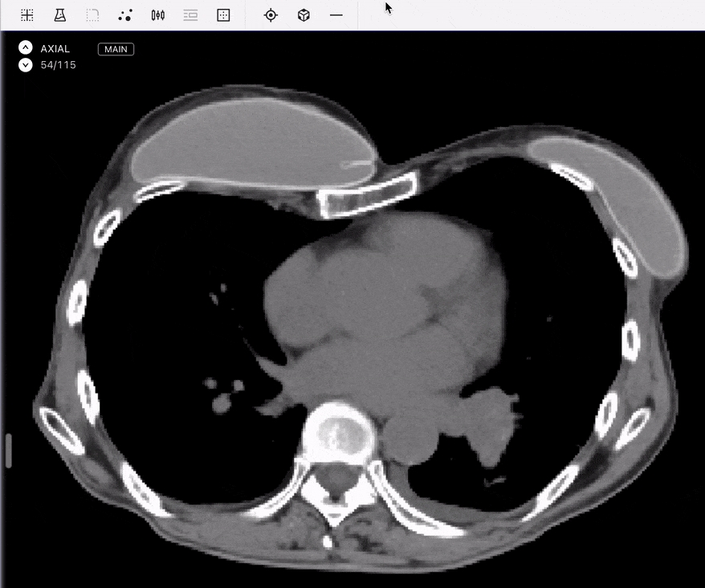
Task: Go to previous slice with up chevron
Action: coord(26,48)
